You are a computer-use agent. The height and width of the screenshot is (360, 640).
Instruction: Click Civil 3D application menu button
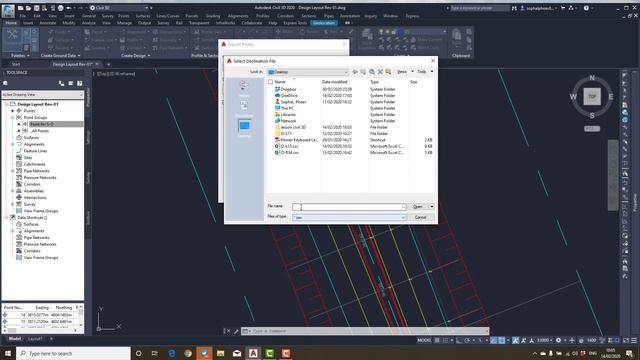(8, 11)
